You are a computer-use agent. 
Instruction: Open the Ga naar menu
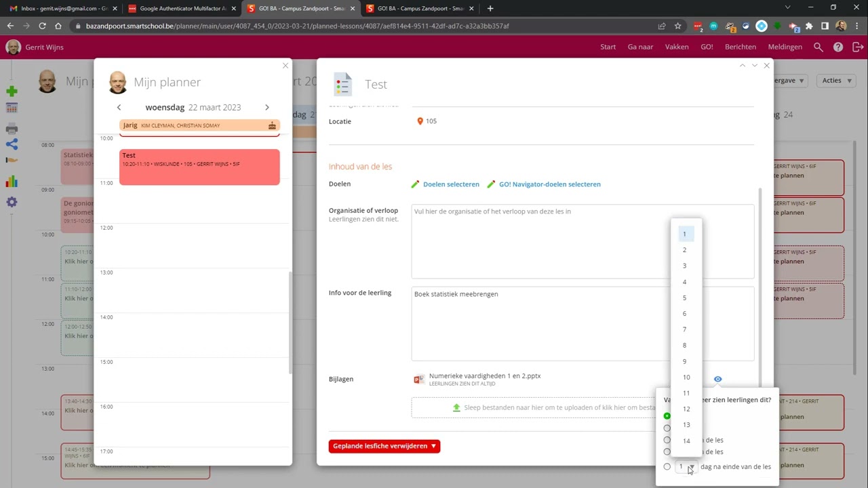tap(640, 47)
